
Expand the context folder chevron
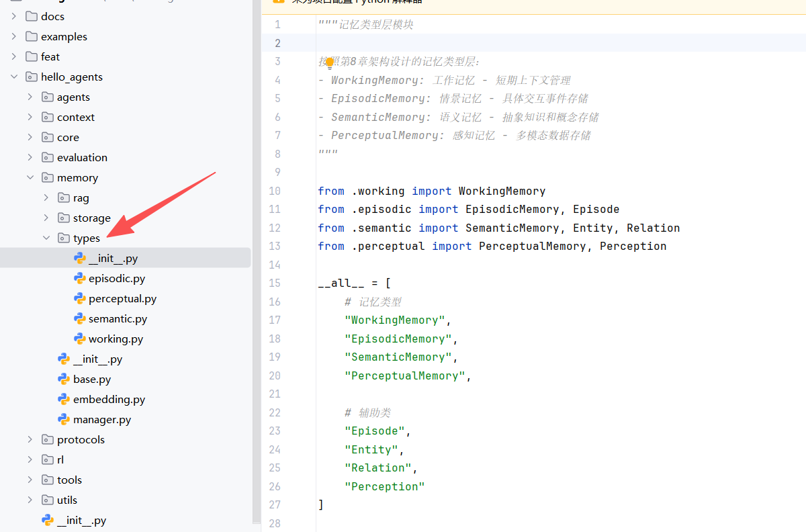coord(30,117)
